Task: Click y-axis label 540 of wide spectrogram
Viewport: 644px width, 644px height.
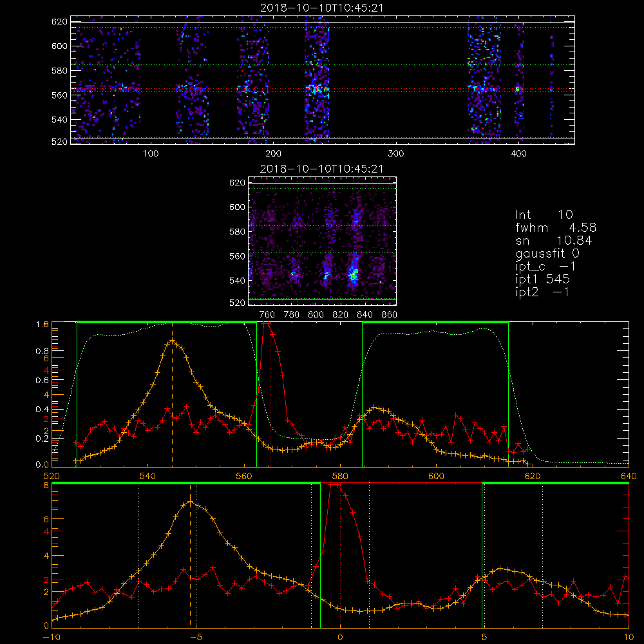Action: click(59, 120)
